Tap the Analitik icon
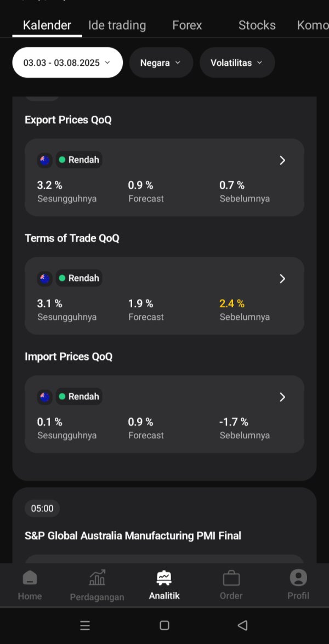329x644 pixels. pyautogui.click(x=164, y=578)
